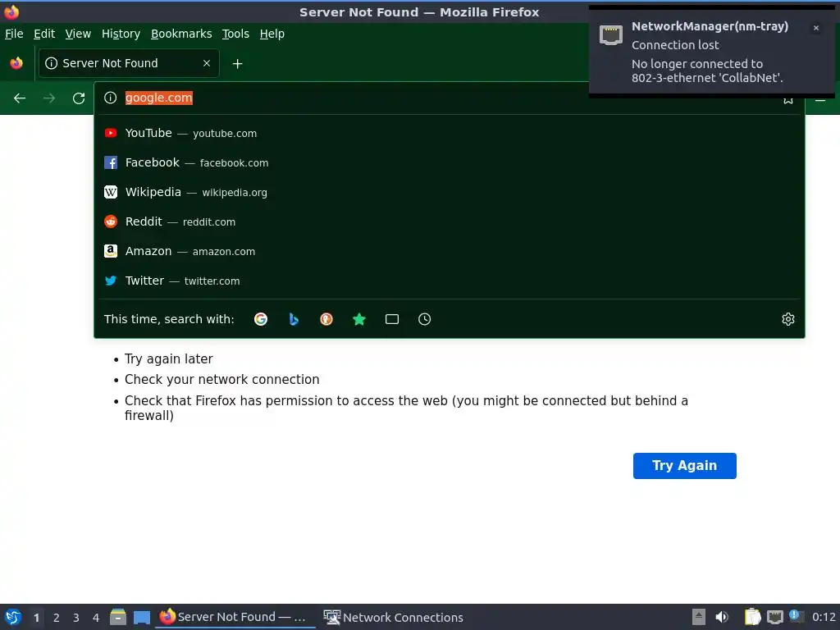Show desktop using blue taskbar icon
Screen dimensions: 840x630
(141, 618)
